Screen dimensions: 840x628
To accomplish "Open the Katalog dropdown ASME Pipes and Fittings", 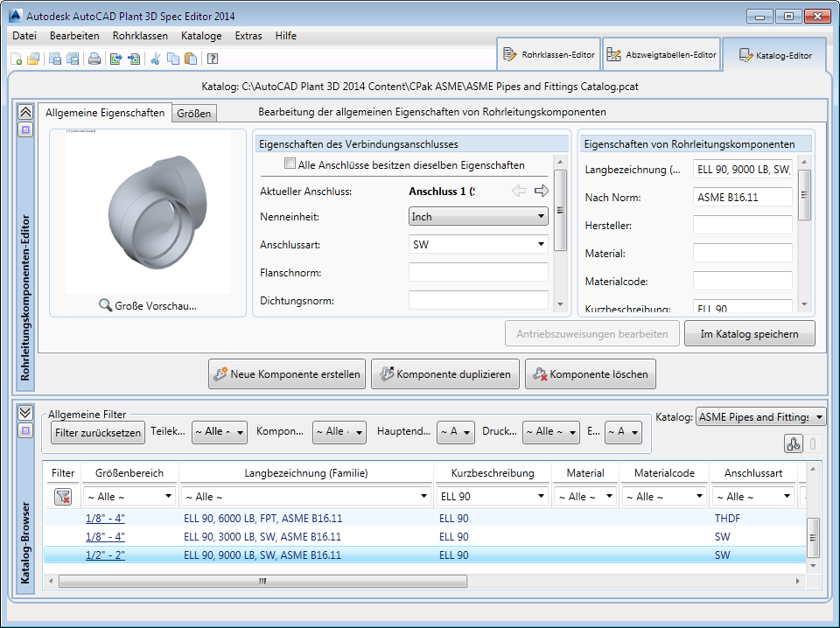I will click(x=760, y=416).
